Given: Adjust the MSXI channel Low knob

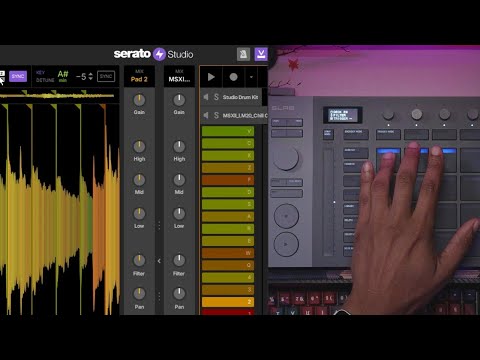Looking at the screenshot, I should (x=179, y=214).
